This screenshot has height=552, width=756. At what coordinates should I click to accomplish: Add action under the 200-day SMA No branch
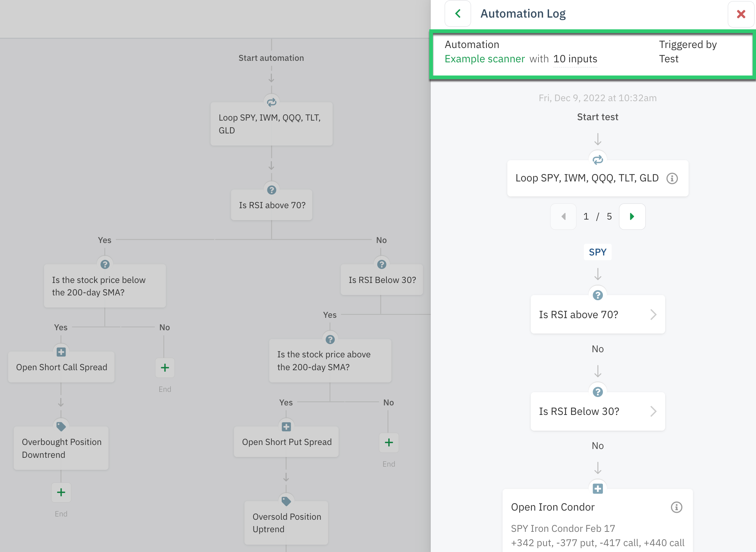coord(165,368)
